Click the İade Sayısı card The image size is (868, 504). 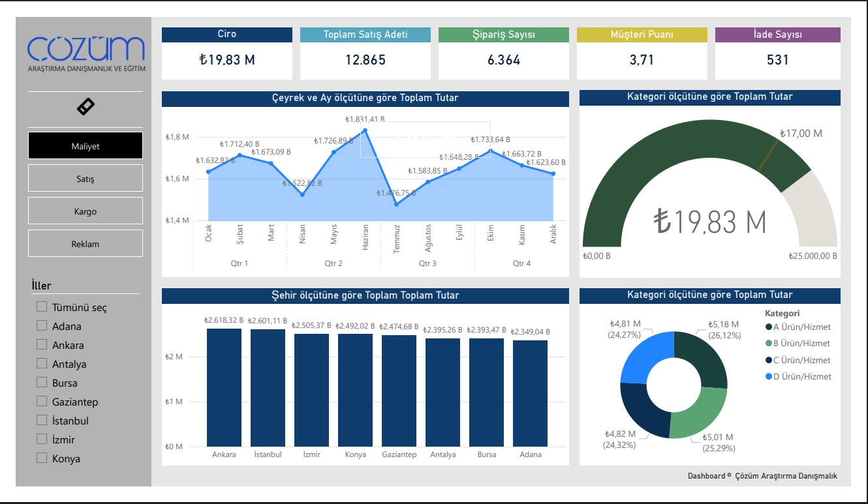click(777, 53)
